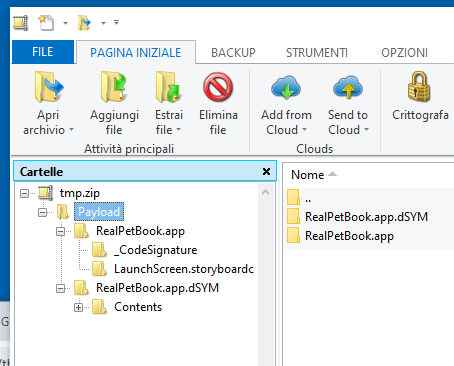Select the Contents folder in the tree
Screen dimensions: 454x366
(138, 307)
